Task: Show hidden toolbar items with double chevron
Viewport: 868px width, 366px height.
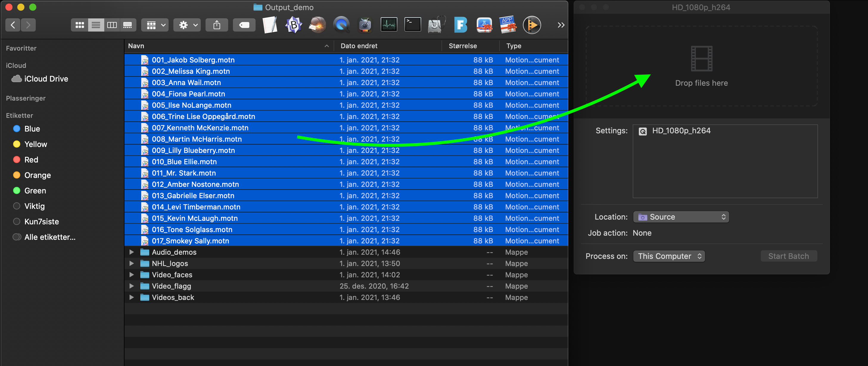Action: (561, 25)
